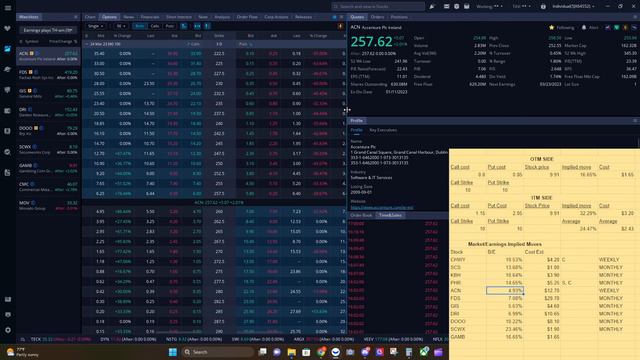
Task: Switch to the Orders tab
Action: (377, 17)
